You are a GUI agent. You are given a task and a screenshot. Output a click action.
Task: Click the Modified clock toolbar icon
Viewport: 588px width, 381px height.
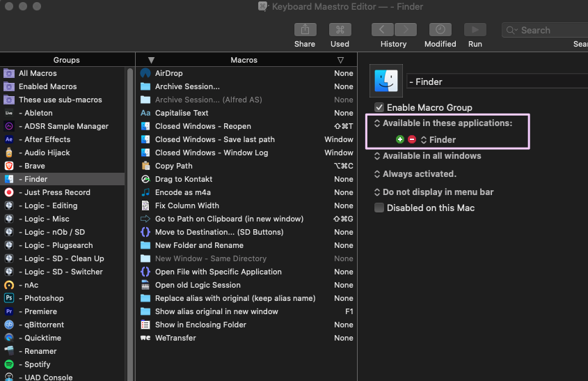pyautogui.click(x=440, y=30)
